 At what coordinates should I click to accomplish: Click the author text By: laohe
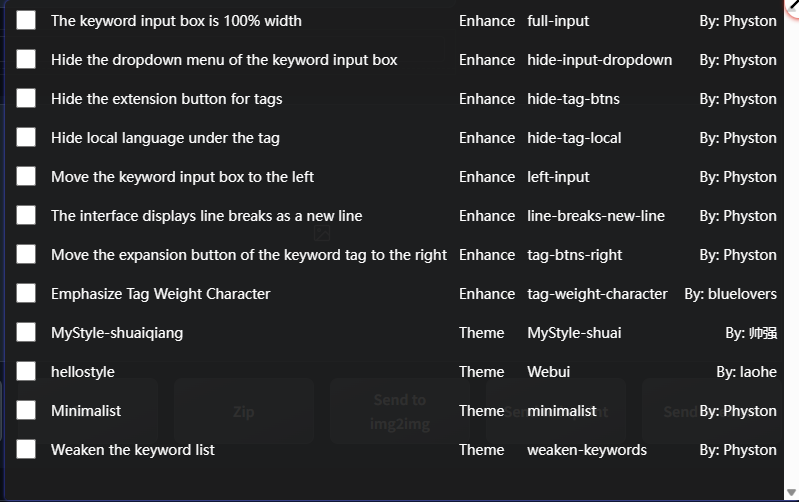(746, 372)
